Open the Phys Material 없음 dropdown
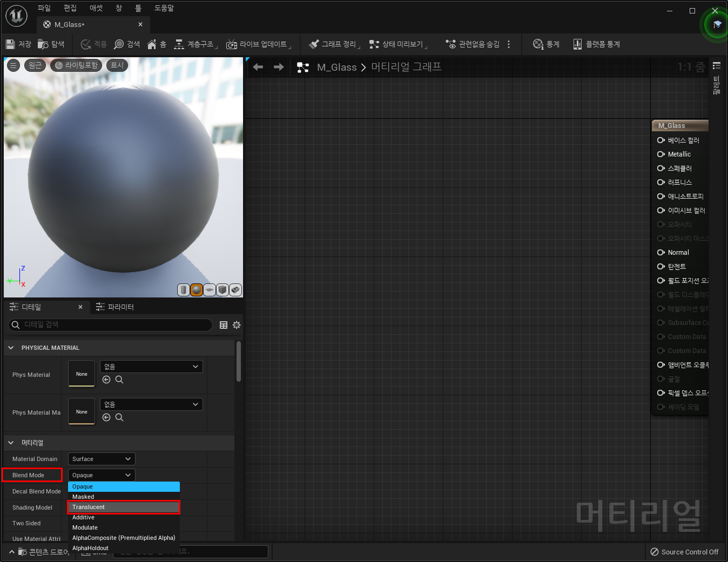The width and height of the screenshot is (728, 562). (151, 367)
